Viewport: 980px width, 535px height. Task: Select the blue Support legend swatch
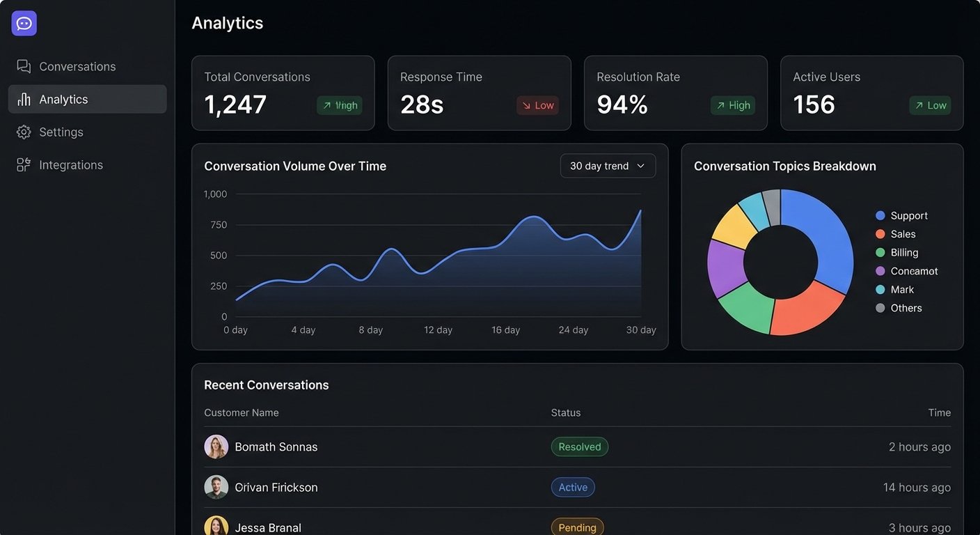880,216
